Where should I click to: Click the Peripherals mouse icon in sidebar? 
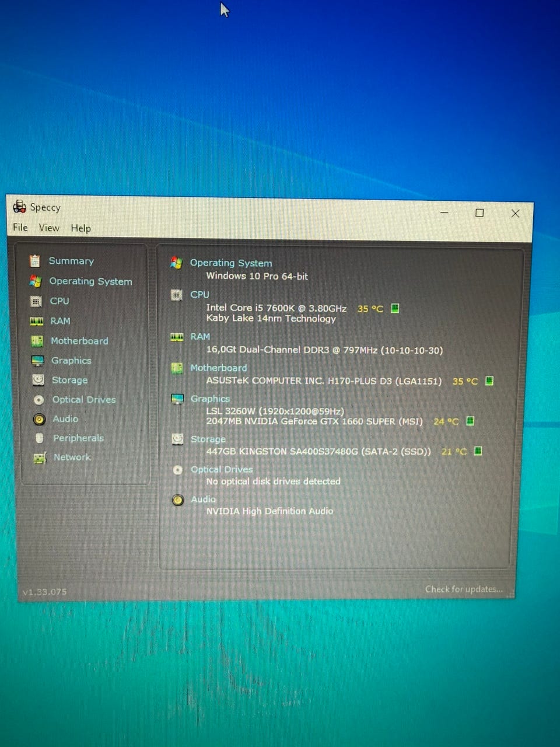pyautogui.click(x=40, y=438)
